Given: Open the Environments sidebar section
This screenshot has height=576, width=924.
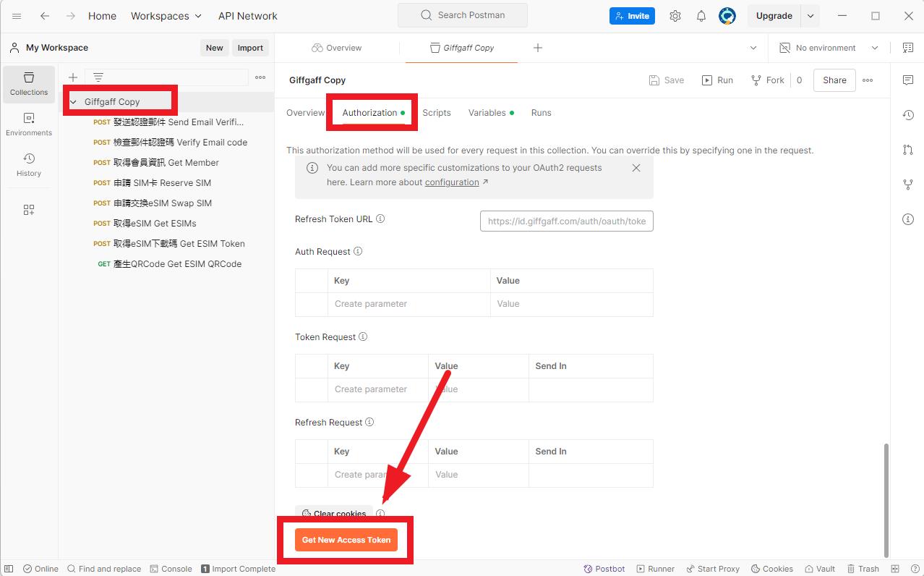Looking at the screenshot, I should (29, 124).
